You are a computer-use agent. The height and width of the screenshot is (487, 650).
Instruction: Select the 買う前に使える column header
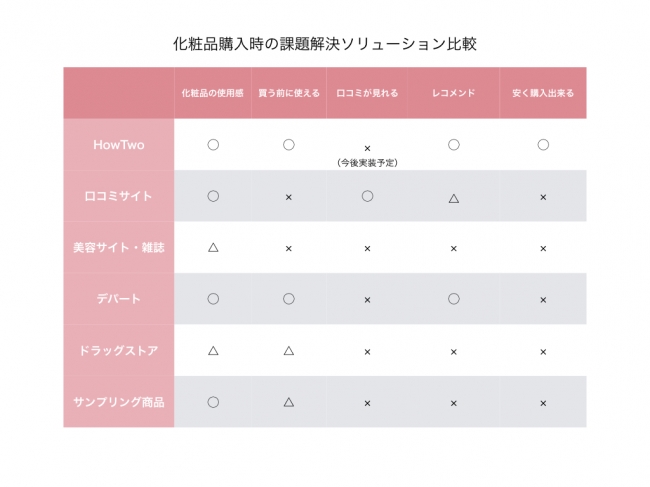pos(288,93)
